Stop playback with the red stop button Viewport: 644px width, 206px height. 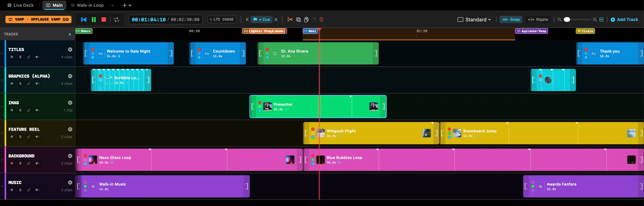coord(104,19)
